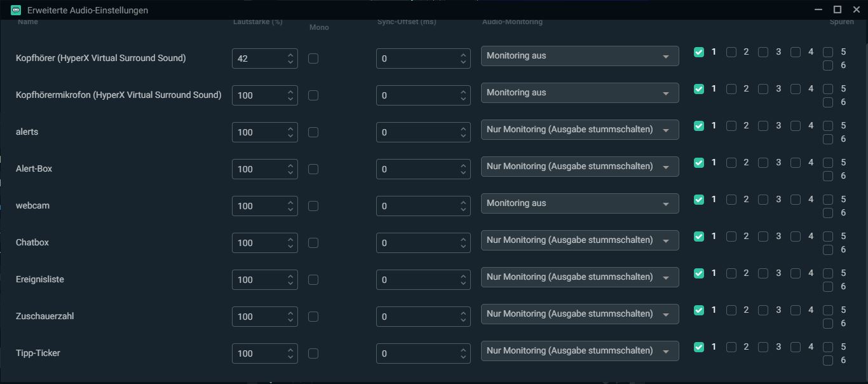Enable track 6 for Tipp-Ticker
The image size is (868, 384).
tap(828, 360)
